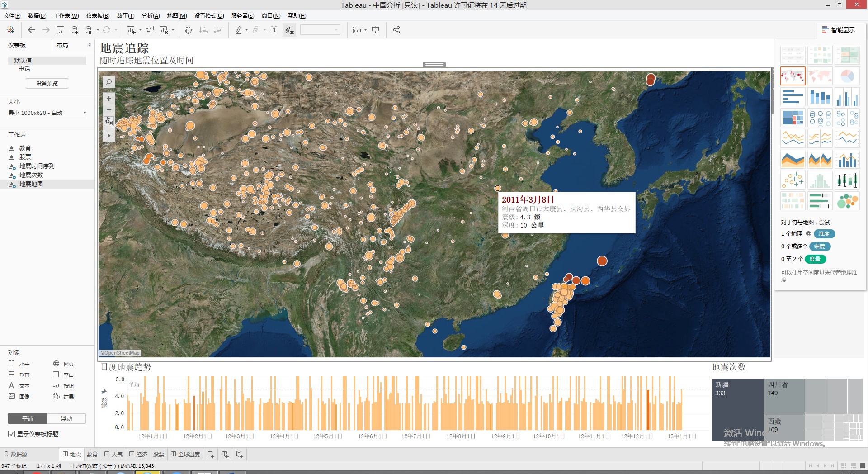
Task: Open the 设置格式(O) menu
Action: pos(209,16)
